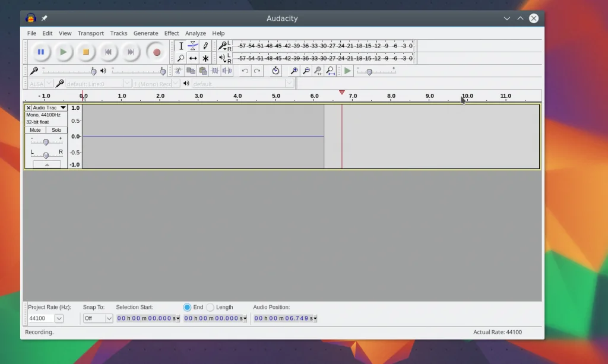Click the Undo arrow icon
Image resolution: width=608 pixels, height=364 pixels.
click(x=245, y=71)
